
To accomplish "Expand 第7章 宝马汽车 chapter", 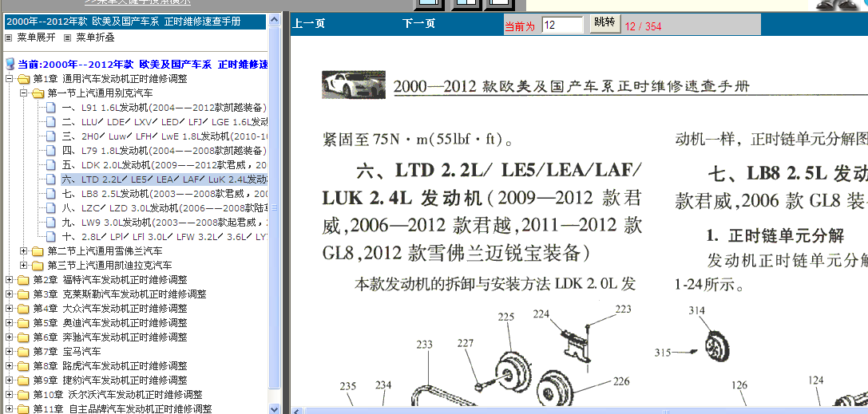I will (9, 352).
